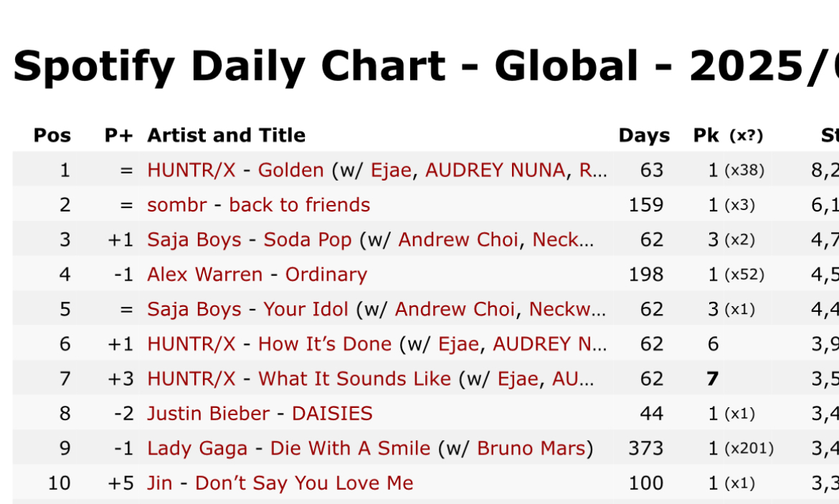The width and height of the screenshot is (839, 504).
Task: Click the DAISIES song link
Action: click(331, 414)
